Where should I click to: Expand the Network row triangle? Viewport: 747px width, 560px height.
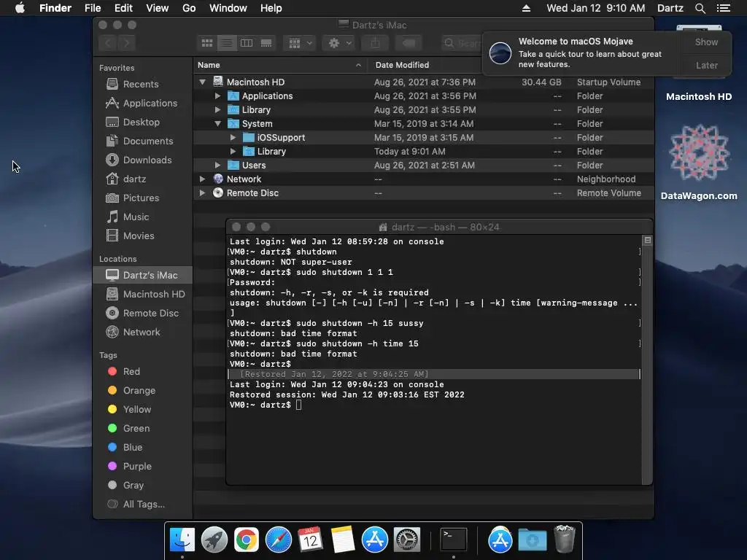tap(203, 179)
